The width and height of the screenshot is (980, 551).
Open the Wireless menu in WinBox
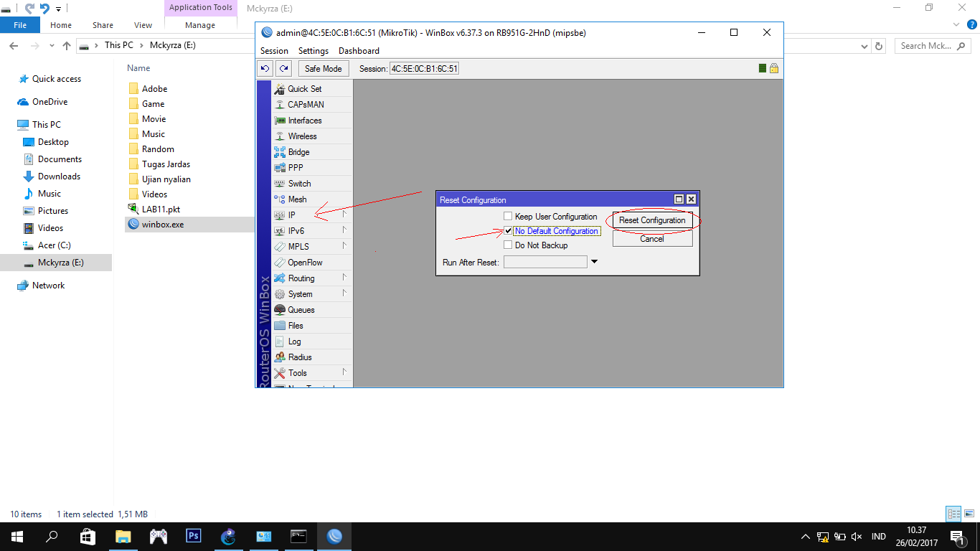point(303,136)
